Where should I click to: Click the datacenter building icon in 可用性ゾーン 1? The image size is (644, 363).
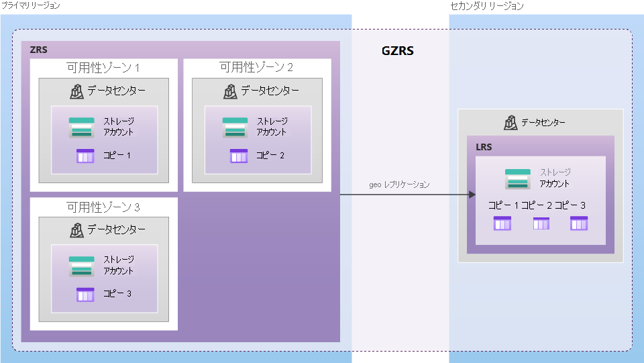[76, 91]
